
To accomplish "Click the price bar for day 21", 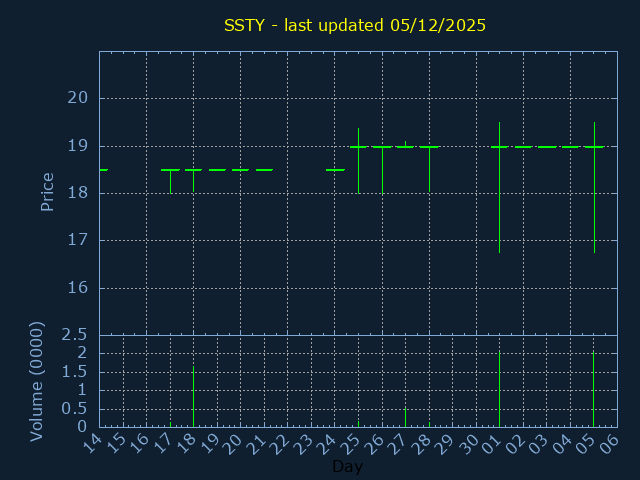I will point(264,170).
